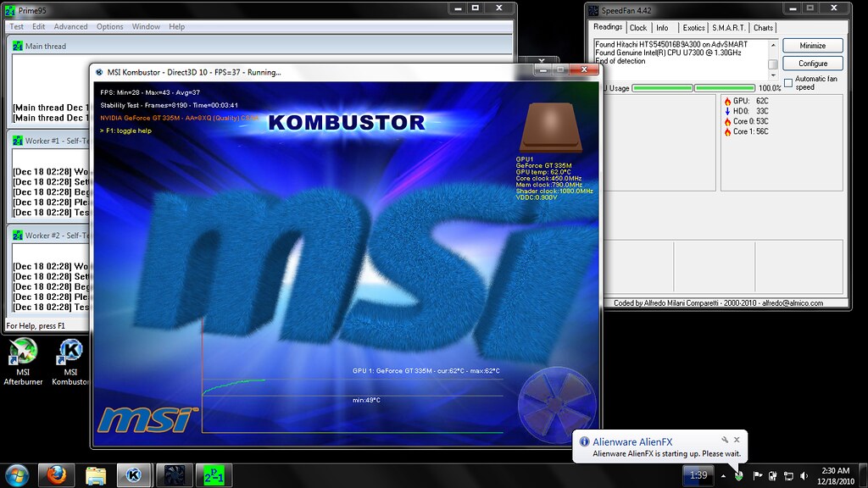Open the volume speaker tray icon
The width and height of the screenshot is (868, 488).
804,475
